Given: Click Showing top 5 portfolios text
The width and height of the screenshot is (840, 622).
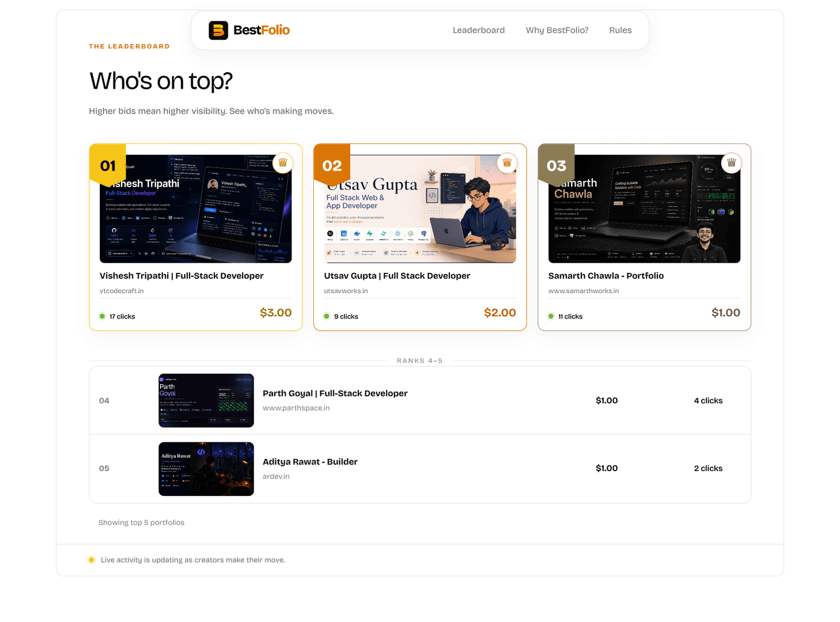Looking at the screenshot, I should pos(141,522).
